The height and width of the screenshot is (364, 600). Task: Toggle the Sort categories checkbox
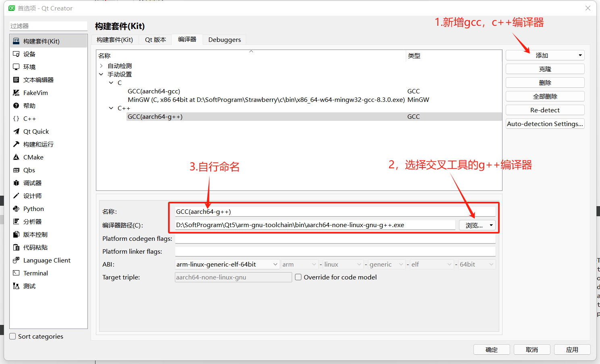coord(12,336)
